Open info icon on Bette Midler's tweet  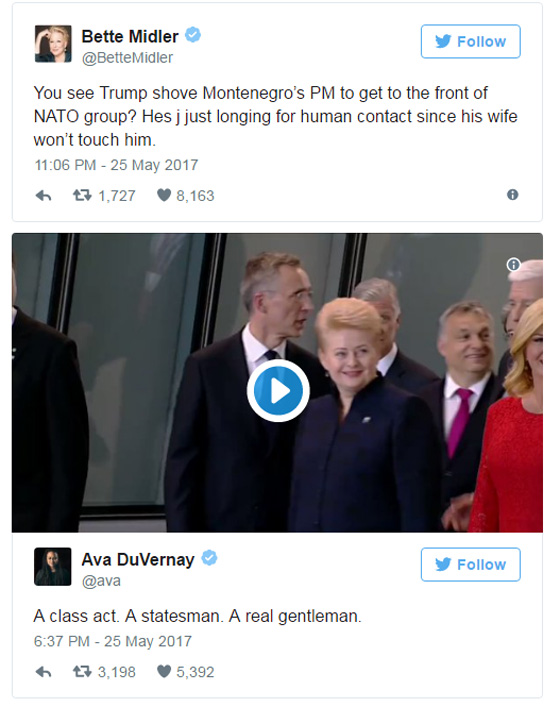point(513,194)
